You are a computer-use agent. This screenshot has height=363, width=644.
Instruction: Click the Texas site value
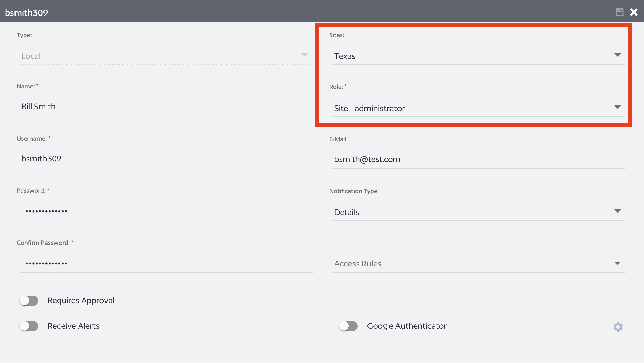[x=345, y=56]
